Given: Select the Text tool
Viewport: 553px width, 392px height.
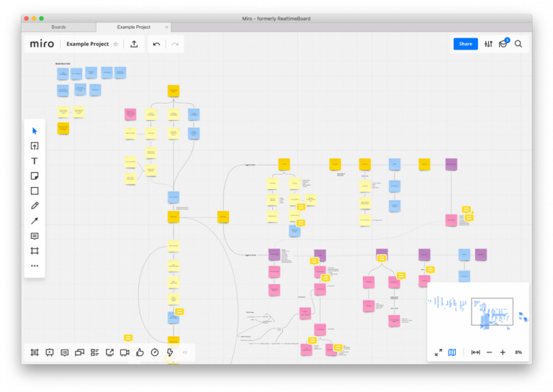Looking at the screenshot, I should pos(35,161).
